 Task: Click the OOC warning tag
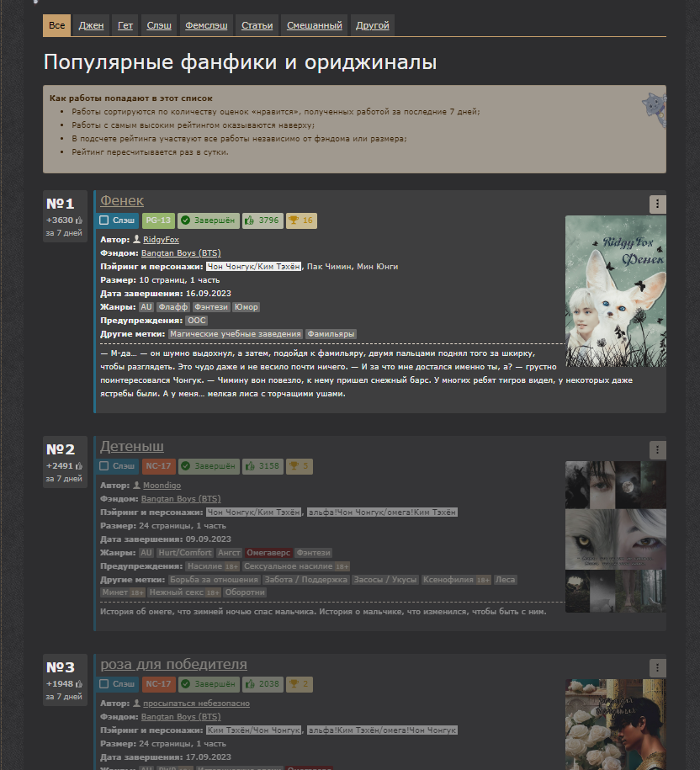[196, 320]
